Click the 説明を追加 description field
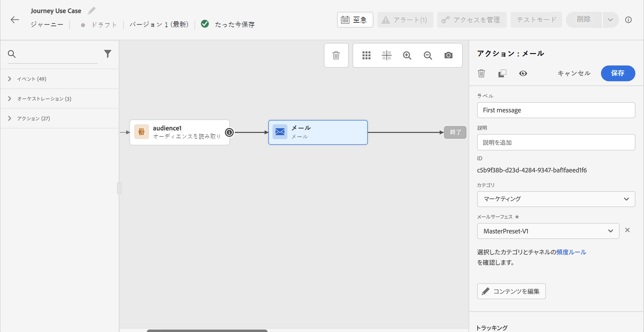Screen dimensions: 644x332 556,142
